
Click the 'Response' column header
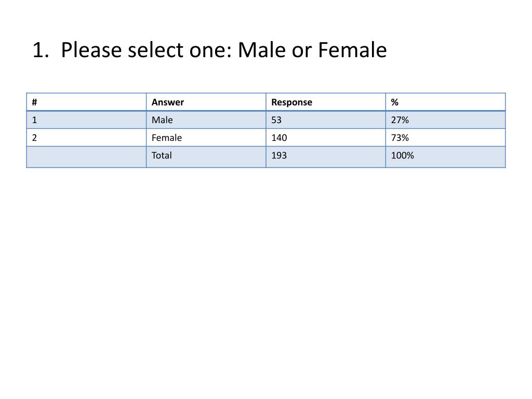coord(326,102)
